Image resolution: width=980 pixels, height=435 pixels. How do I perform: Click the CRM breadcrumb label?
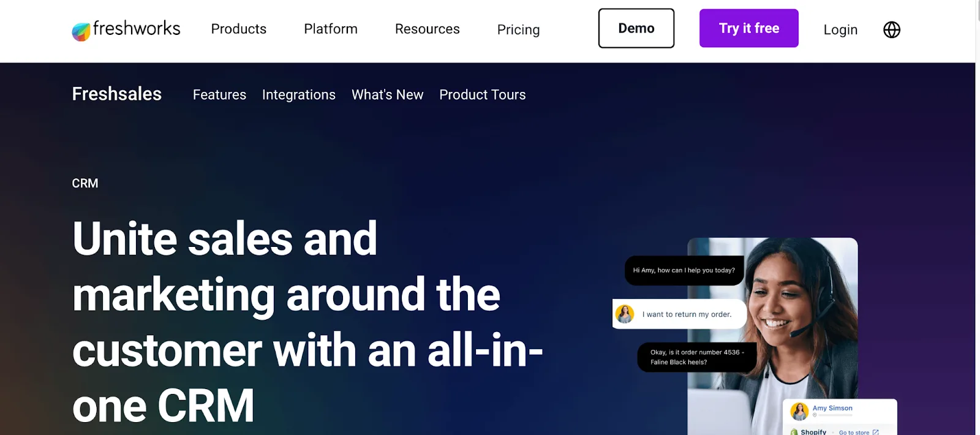(x=85, y=183)
